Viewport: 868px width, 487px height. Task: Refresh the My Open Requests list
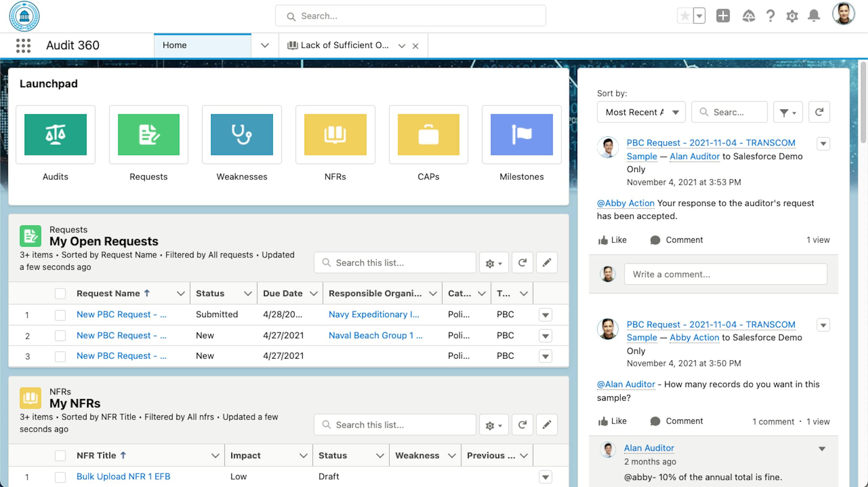(x=522, y=263)
